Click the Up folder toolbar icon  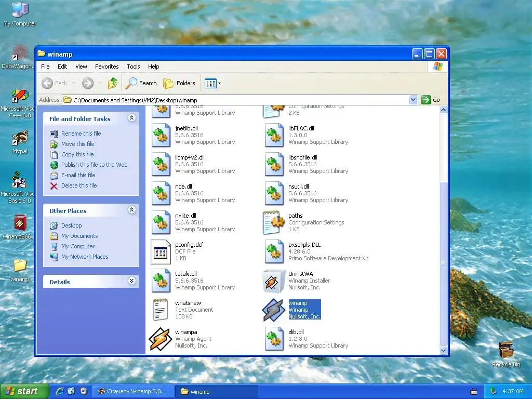click(113, 83)
